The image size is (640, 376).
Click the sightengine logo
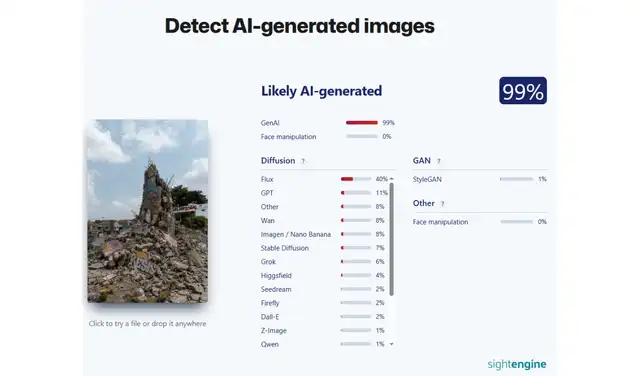[x=517, y=364]
